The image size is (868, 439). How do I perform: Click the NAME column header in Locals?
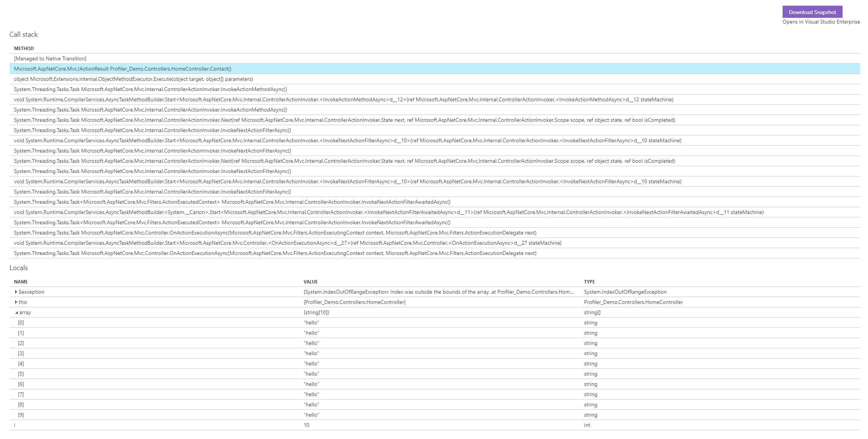click(x=21, y=282)
